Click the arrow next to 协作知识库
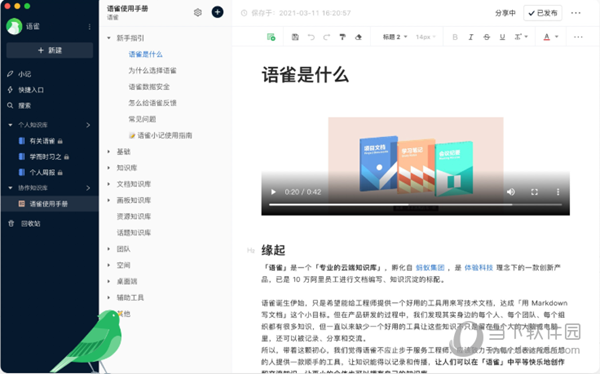The height and width of the screenshot is (374, 600). [88, 188]
